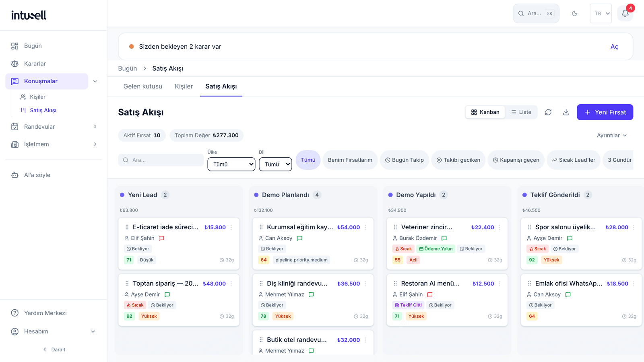Collapse sidebar with Daralt

click(54, 350)
